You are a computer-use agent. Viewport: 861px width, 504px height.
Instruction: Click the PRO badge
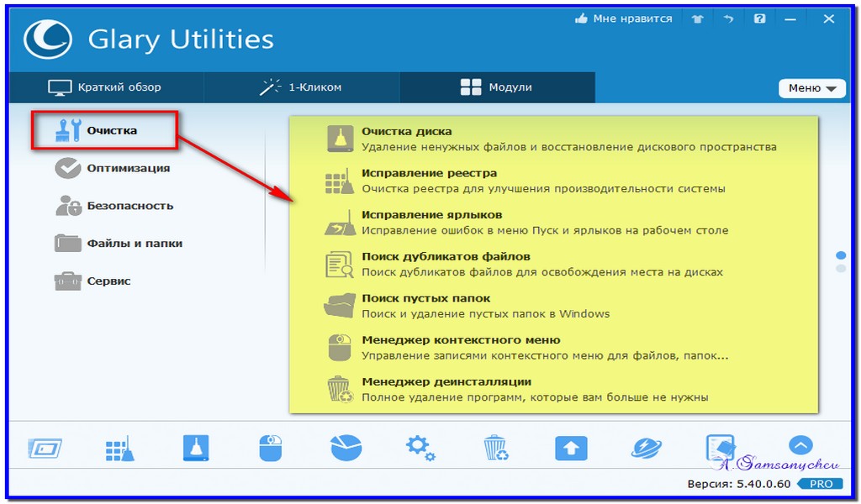pos(821,484)
